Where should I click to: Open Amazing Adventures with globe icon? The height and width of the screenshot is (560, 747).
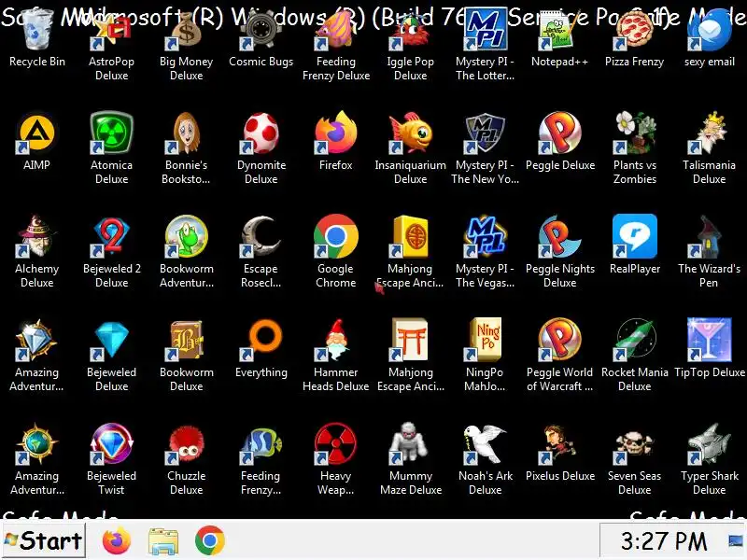click(x=36, y=444)
